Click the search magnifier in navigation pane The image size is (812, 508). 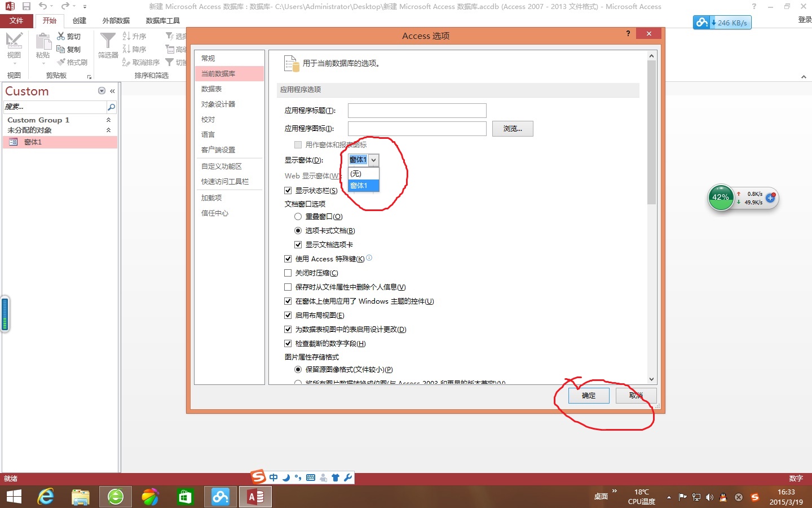(111, 107)
